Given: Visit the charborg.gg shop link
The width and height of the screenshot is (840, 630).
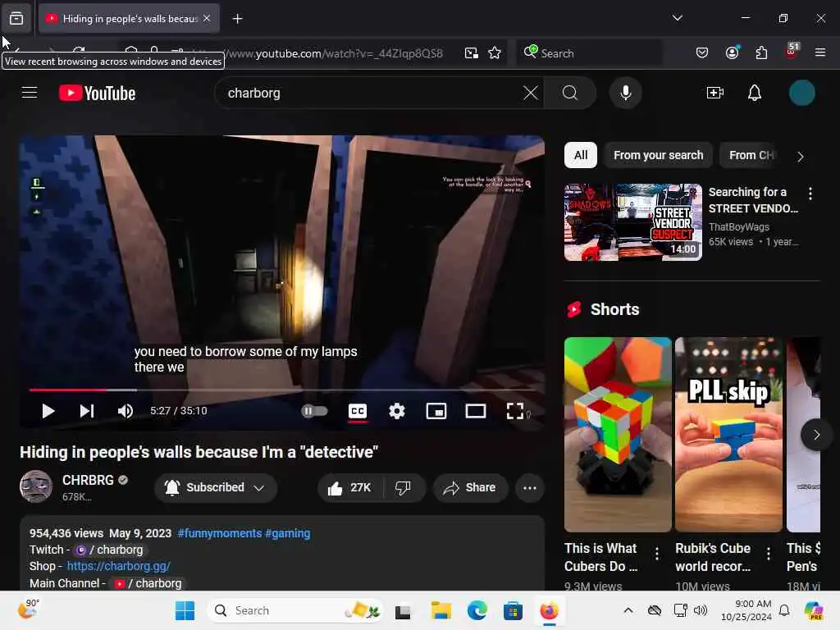Looking at the screenshot, I should pos(118,566).
